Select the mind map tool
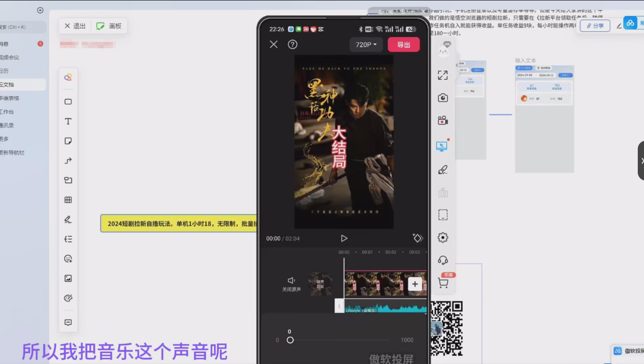This screenshot has height=364, width=644. (x=68, y=239)
